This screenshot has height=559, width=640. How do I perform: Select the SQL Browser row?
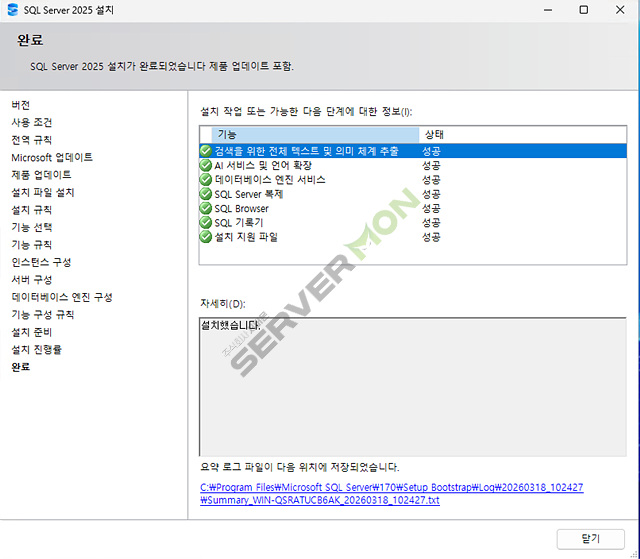[413, 208]
